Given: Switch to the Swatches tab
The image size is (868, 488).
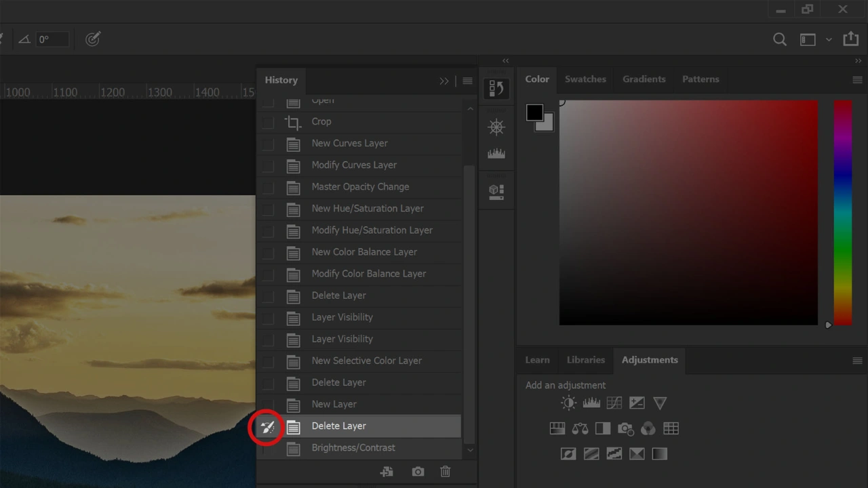Looking at the screenshot, I should pyautogui.click(x=585, y=79).
